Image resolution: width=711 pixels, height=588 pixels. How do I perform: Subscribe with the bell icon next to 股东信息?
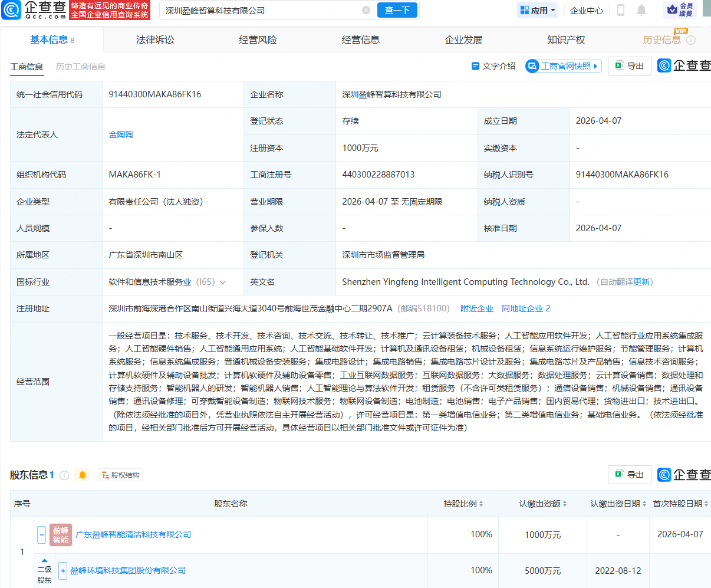click(x=83, y=475)
